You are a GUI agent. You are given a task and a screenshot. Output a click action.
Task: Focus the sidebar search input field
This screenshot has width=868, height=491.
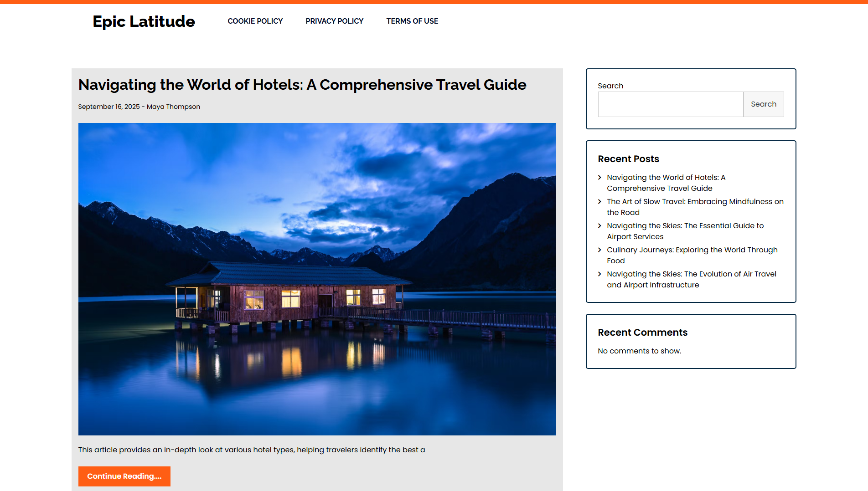pos(671,104)
